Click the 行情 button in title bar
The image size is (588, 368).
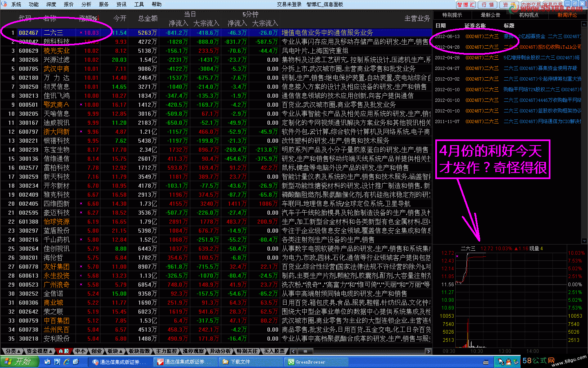point(488,5)
